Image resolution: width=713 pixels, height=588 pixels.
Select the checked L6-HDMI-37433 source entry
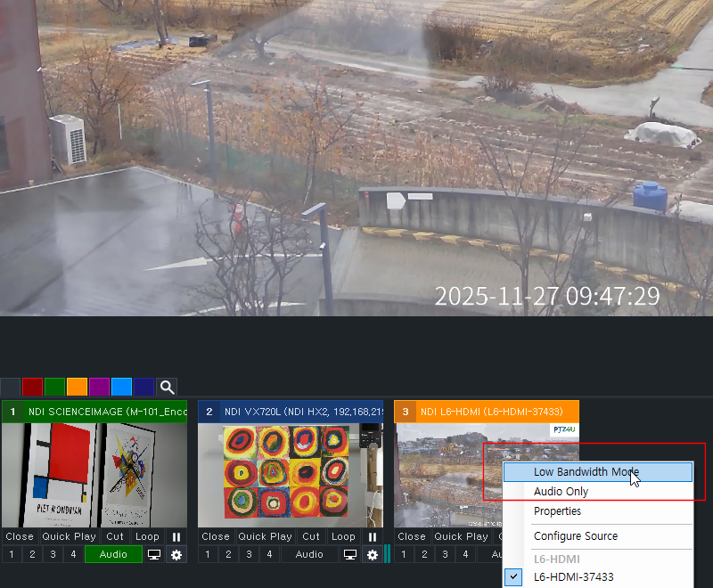click(598, 577)
